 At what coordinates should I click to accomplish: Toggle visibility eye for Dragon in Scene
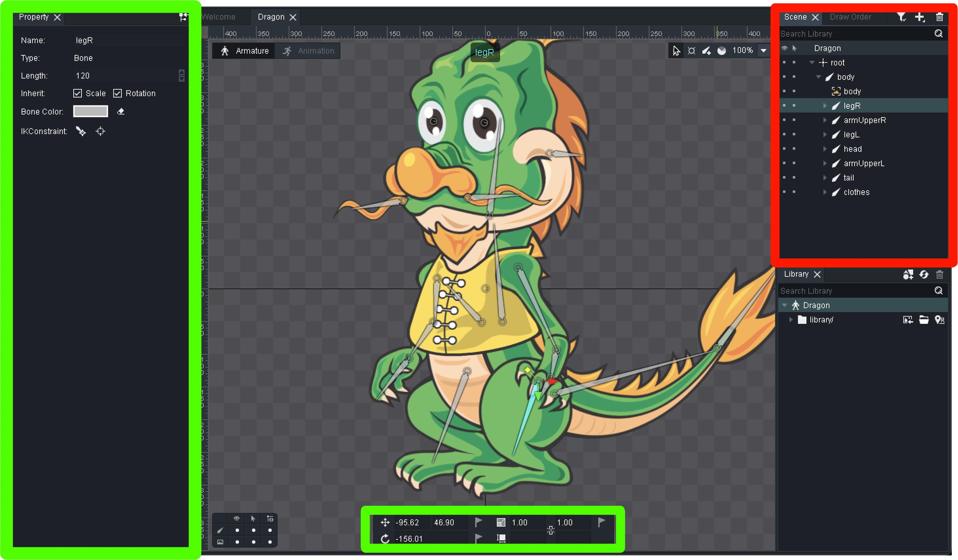tap(784, 48)
